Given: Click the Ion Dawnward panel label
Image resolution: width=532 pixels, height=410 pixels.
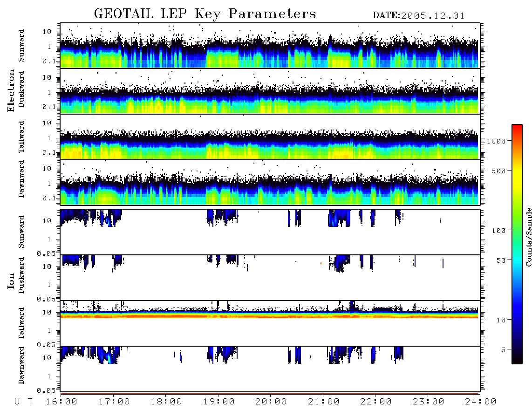Looking at the screenshot, I should pyautogui.click(x=21, y=365).
